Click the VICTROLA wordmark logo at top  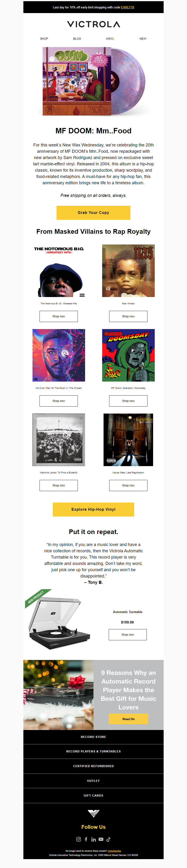coord(93,24)
